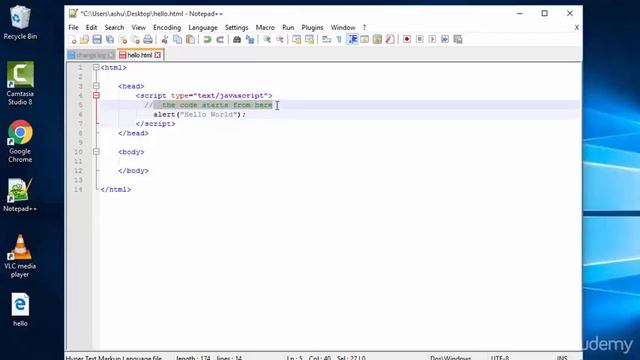Click the Save Recorded Macro icon
Screen dimensions: 640x360
[458, 39]
